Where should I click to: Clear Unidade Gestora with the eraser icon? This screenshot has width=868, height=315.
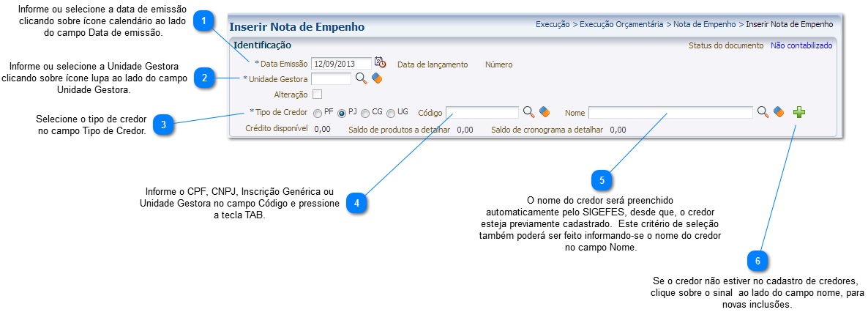coord(377,78)
